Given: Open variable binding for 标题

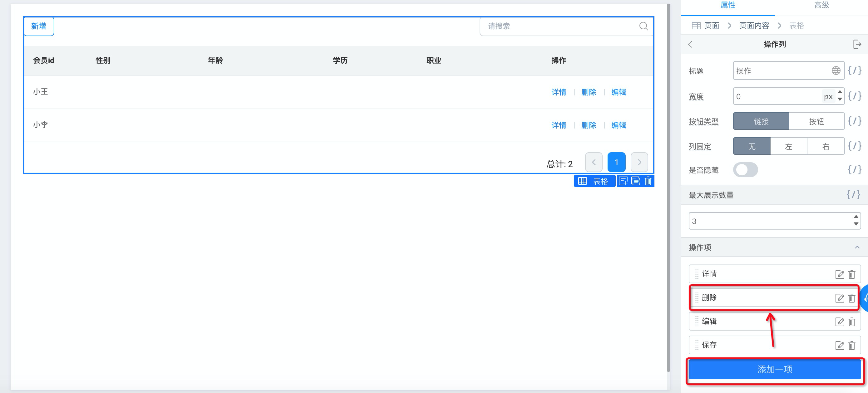Looking at the screenshot, I should point(855,71).
